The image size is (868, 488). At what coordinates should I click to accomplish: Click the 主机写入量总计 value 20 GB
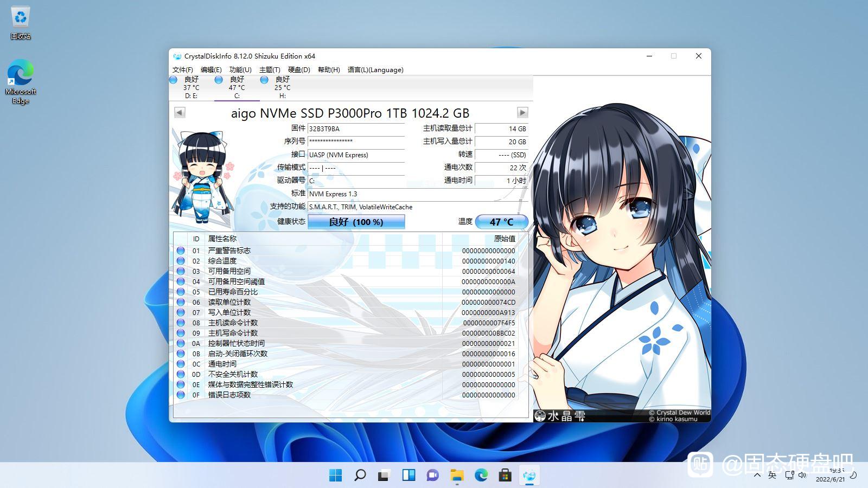pos(501,142)
